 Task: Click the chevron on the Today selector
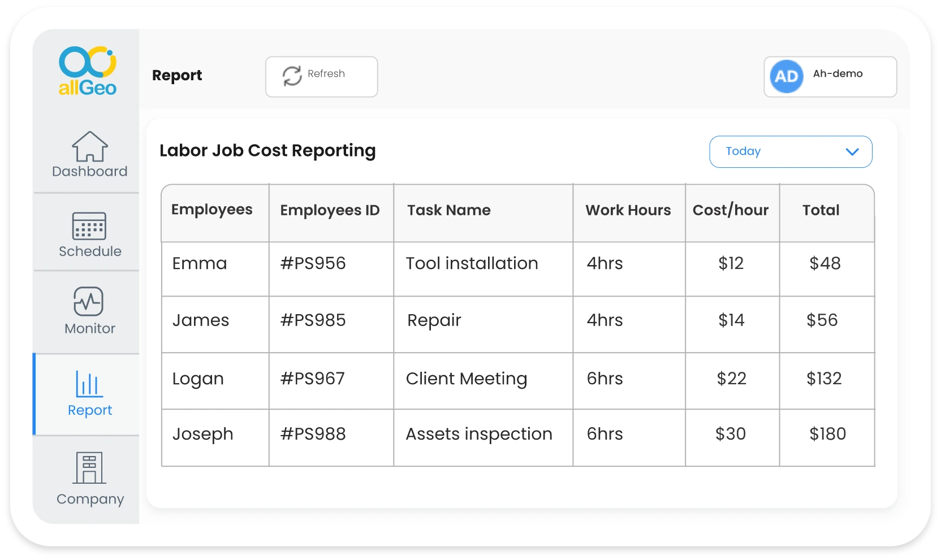pos(849,151)
